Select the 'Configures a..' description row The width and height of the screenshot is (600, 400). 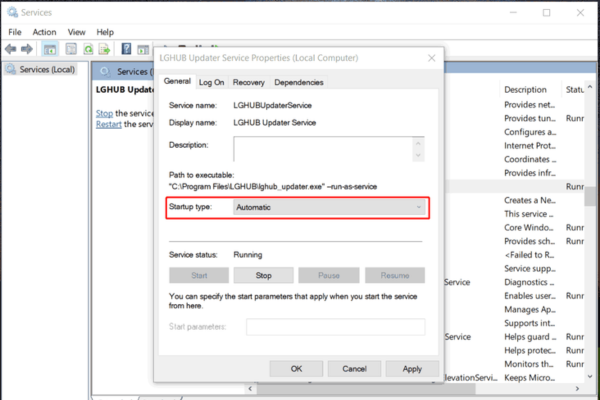pos(530,132)
